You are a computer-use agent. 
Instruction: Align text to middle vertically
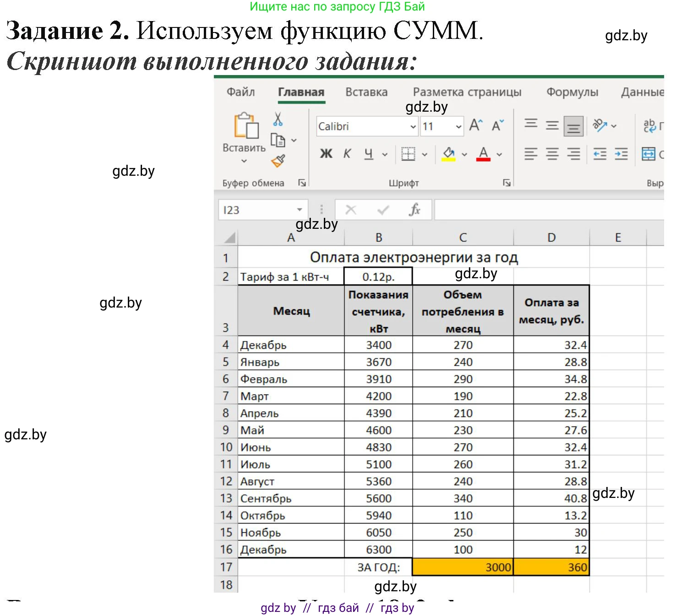pos(552,125)
